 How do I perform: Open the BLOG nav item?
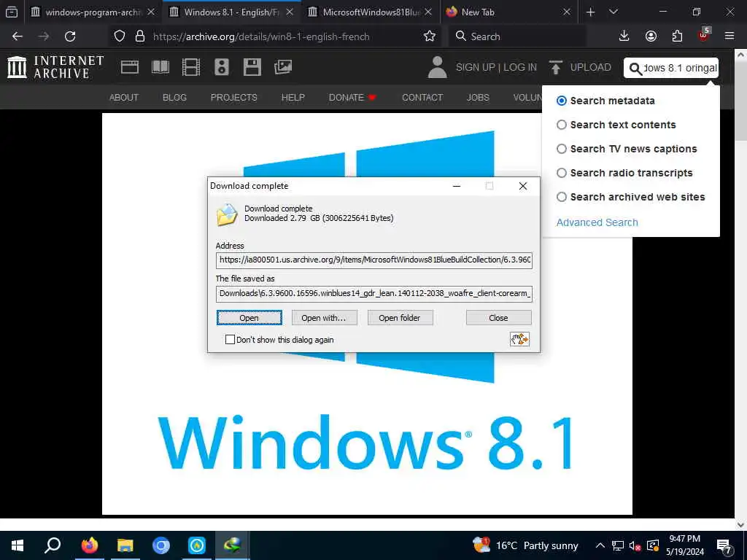[174, 98]
